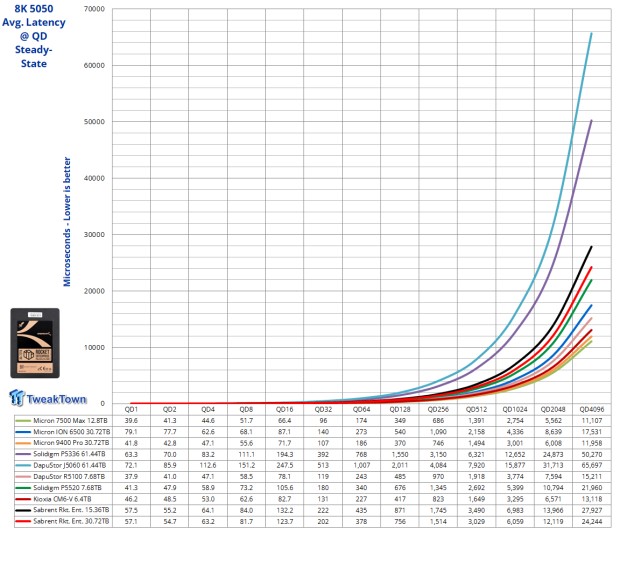Click the 12,652 QD1024 value for Solidigm P5336
Image resolution: width=620 pixels, height=568 pixels.
[x=515, y=454]
